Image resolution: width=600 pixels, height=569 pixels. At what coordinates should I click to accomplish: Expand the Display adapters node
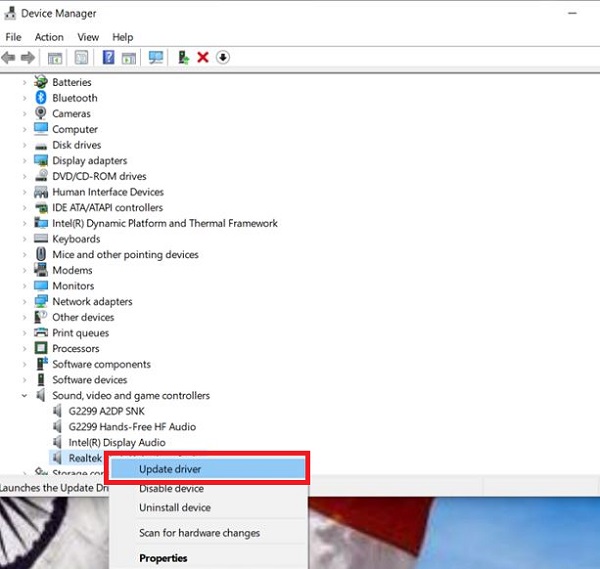coord(24,161)
